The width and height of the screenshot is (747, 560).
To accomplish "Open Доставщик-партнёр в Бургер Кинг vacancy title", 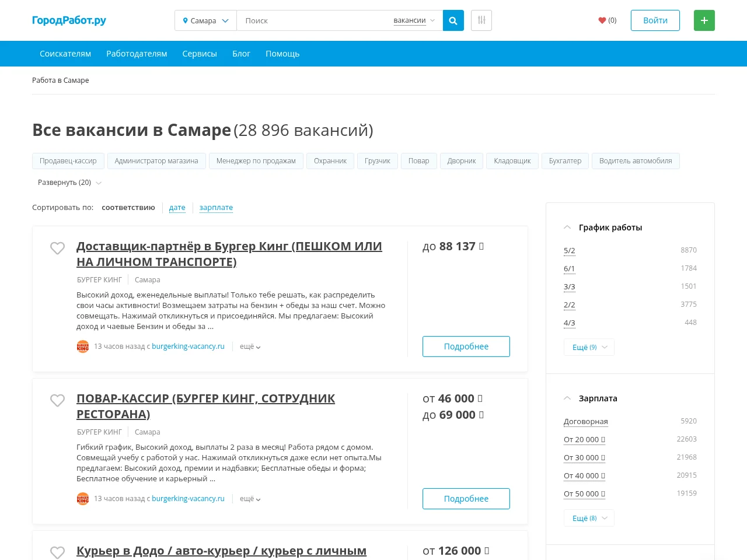I will click(229, 254).
